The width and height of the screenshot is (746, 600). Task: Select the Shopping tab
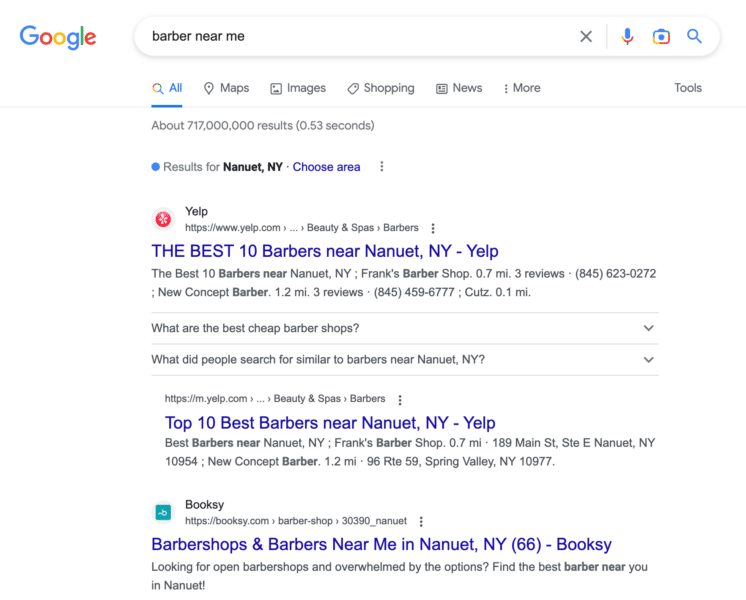pyautogui.click(x=380, y=88)
